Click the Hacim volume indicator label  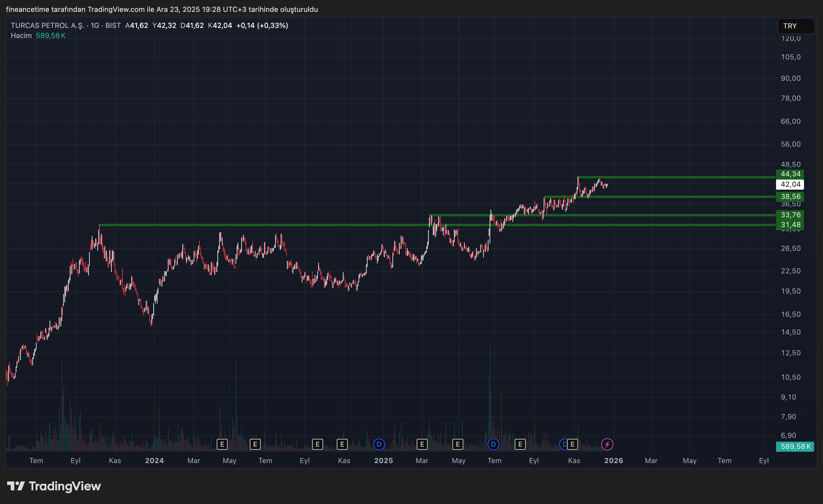click(x=21, y=35)
